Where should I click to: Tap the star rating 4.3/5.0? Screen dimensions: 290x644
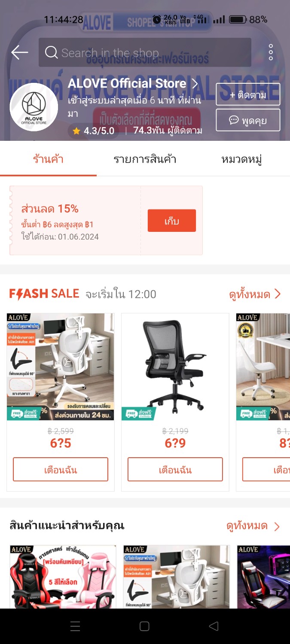pos(94,131)
